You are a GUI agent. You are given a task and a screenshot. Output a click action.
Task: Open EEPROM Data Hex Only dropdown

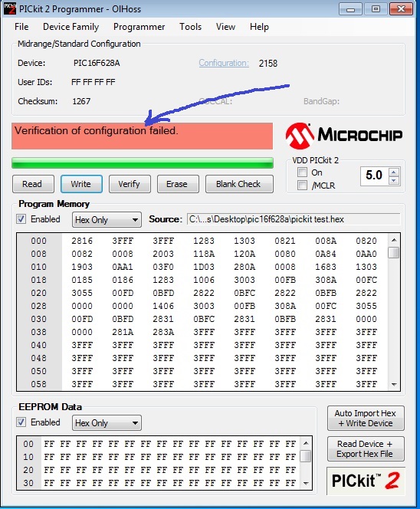107,423
